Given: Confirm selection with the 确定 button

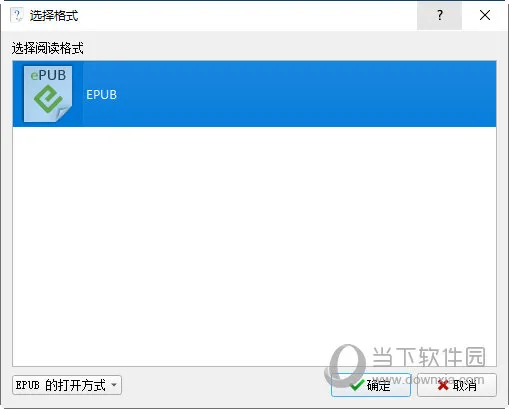Looking at the screenshot, I should click(371, 385).
